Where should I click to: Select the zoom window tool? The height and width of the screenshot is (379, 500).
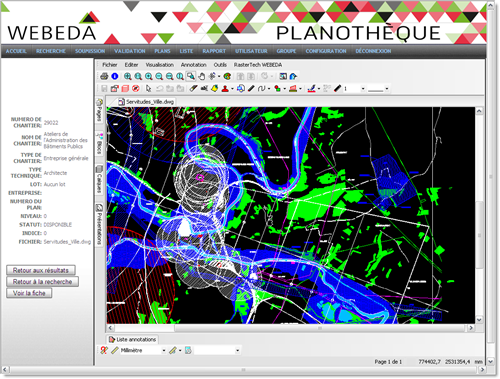pyautogui.click(x=191, y=76)
